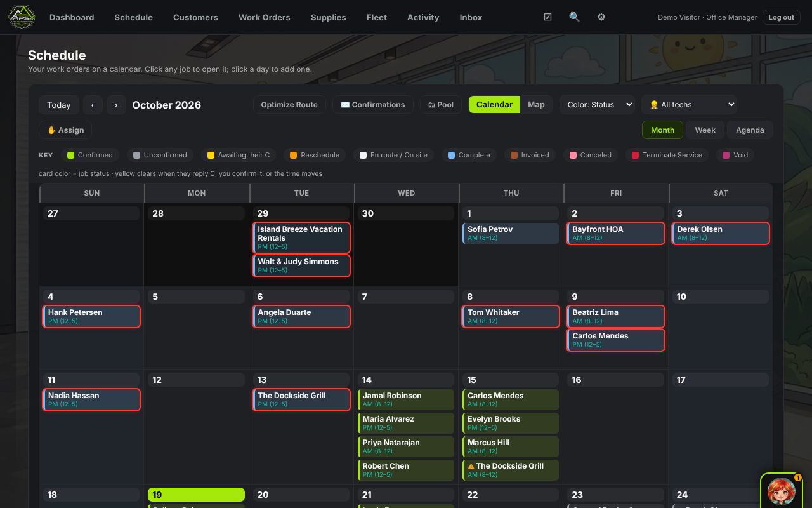Screen dimensions: 812x508
Task: Click the highlighted day 19 header
Action: click(196, 495)
